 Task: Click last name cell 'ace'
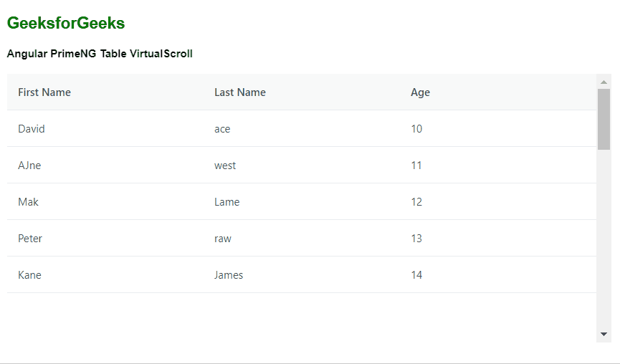pyautogui.click(x=222, y=129)
